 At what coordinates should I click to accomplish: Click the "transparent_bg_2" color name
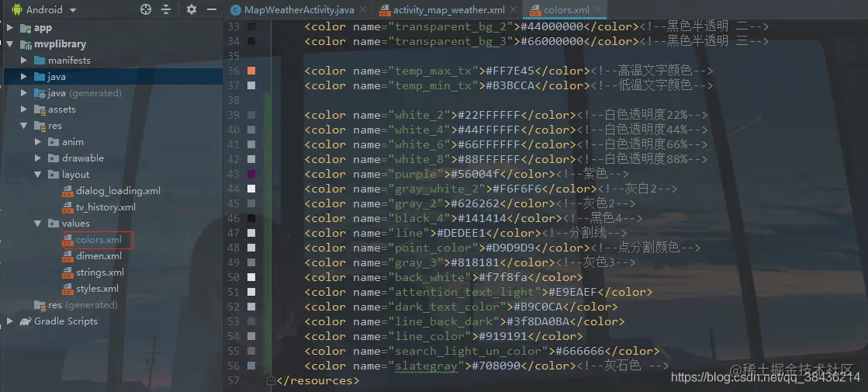click(x=451, y=26)
